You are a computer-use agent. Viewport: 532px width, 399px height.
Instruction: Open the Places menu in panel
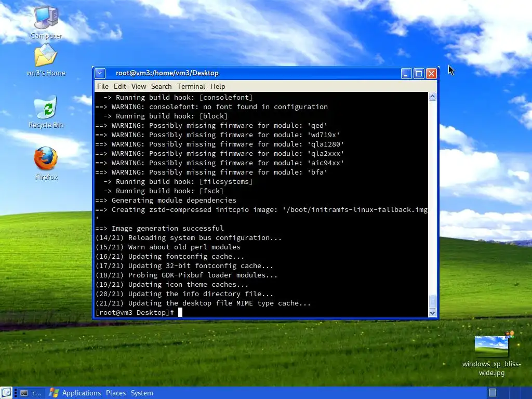pyautogui.click(x=116, y=393)
